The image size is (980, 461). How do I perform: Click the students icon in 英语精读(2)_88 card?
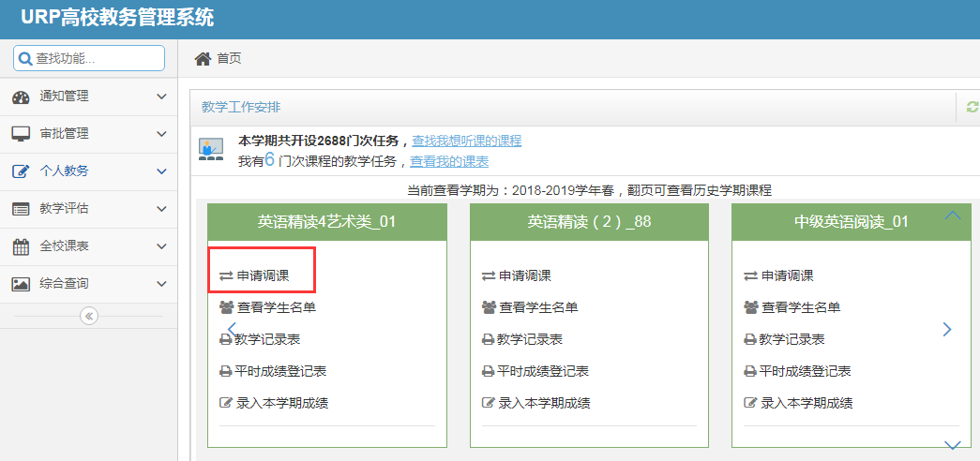[489, 307]
